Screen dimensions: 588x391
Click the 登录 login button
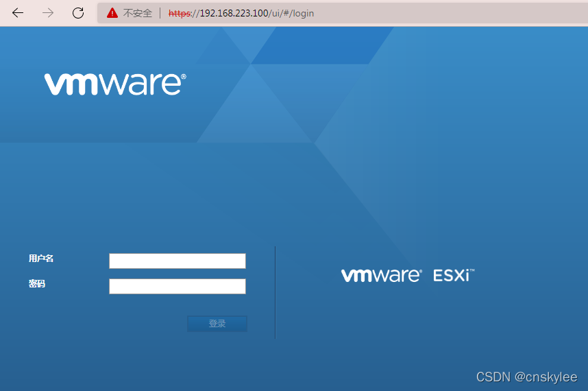pyautogui.click(x=217, y=324)
